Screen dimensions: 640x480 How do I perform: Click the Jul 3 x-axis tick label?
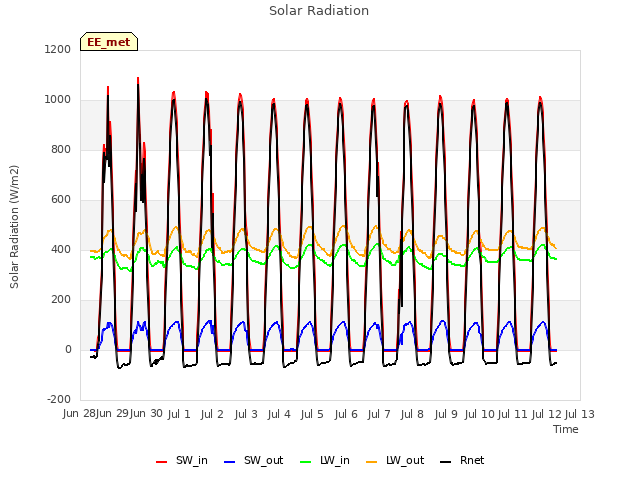click(x=246, y=414)
